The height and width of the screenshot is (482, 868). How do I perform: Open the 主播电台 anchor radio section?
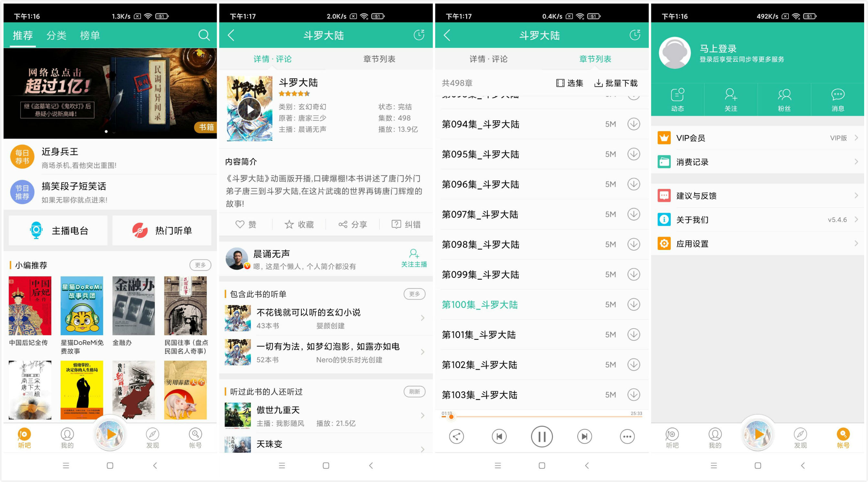(58, 230)
